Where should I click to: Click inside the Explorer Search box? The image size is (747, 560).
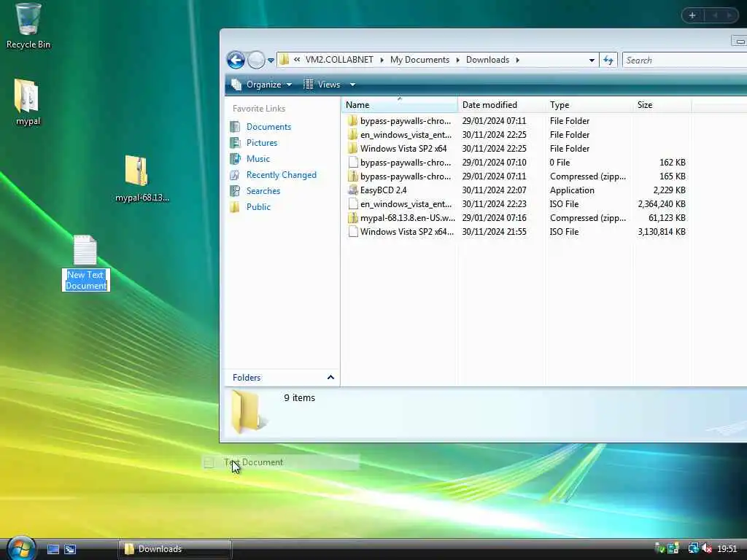tap(684, 60)
